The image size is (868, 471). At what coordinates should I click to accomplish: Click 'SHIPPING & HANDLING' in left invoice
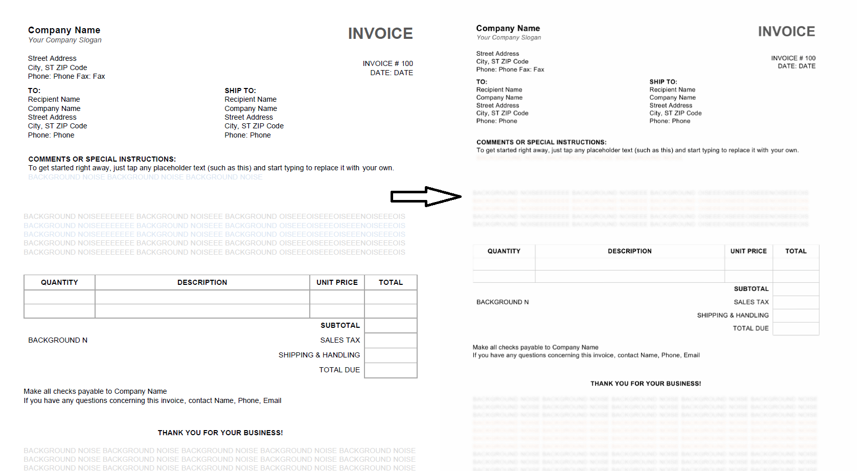point(319,355)
